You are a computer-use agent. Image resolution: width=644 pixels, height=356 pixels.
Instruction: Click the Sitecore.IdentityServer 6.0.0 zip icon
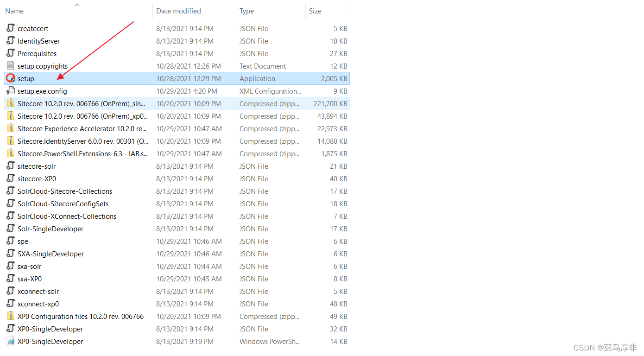click(11, 141)
